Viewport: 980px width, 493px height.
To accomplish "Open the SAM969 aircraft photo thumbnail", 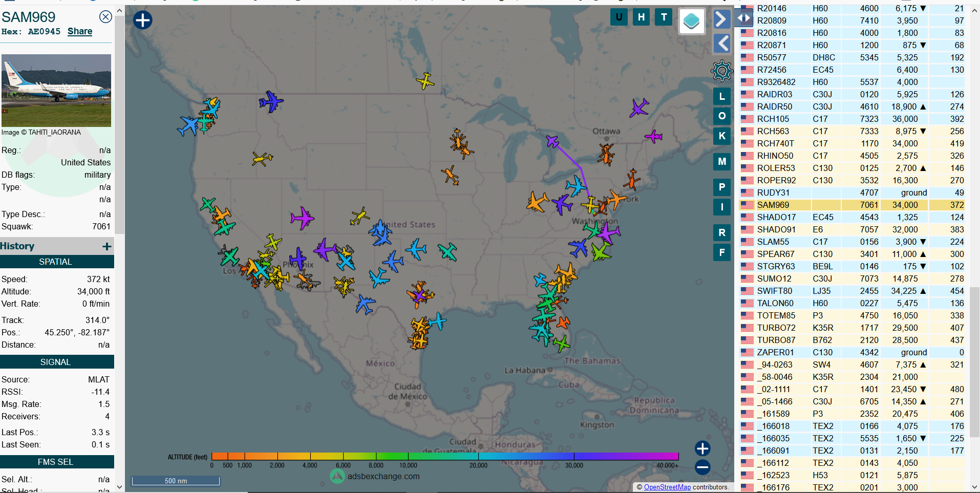I will [x=56, y=91].
